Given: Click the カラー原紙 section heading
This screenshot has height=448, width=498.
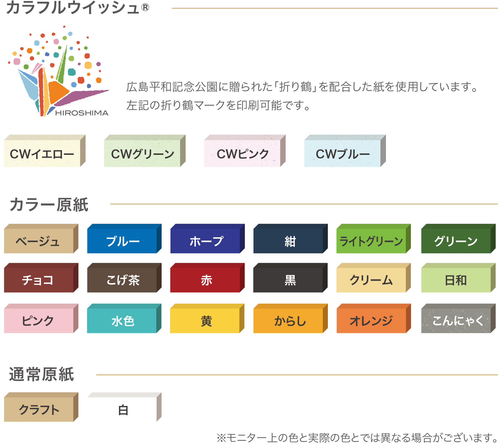Looking at the screenshot, I should pos(49,205).
